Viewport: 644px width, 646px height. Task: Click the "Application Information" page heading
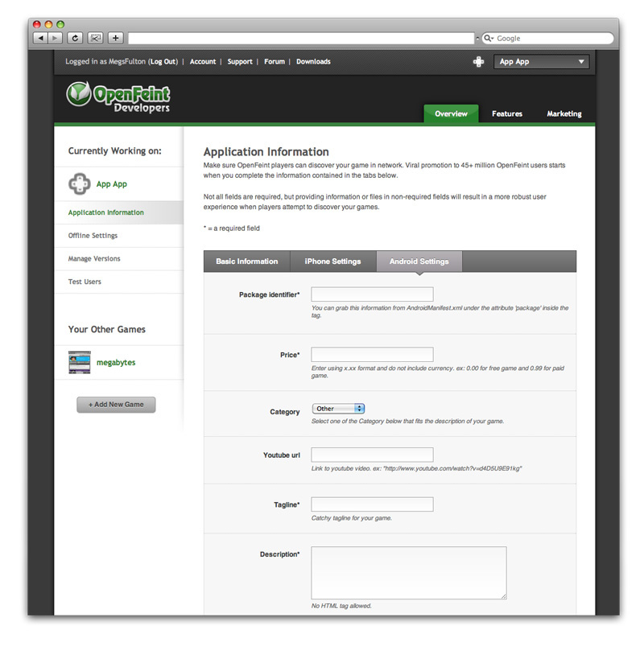pyautogui.click(x=266, y=152)
